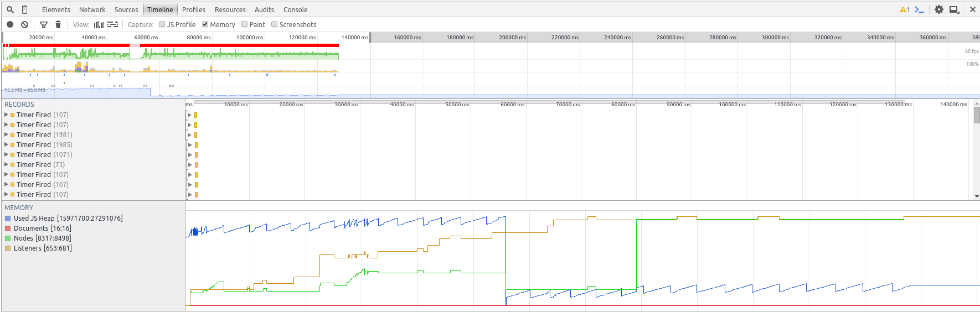Close DevTools with the X icon
980x312 pixels.
(972, 9)
